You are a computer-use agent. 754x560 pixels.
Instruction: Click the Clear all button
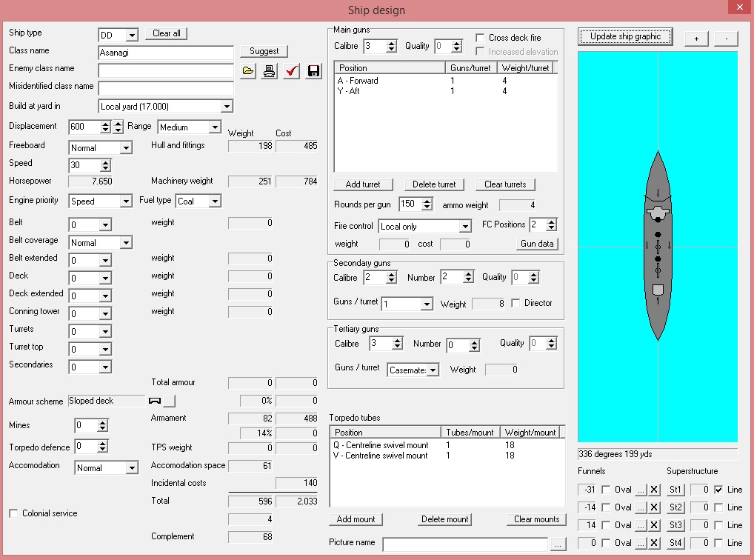point(167,33)
